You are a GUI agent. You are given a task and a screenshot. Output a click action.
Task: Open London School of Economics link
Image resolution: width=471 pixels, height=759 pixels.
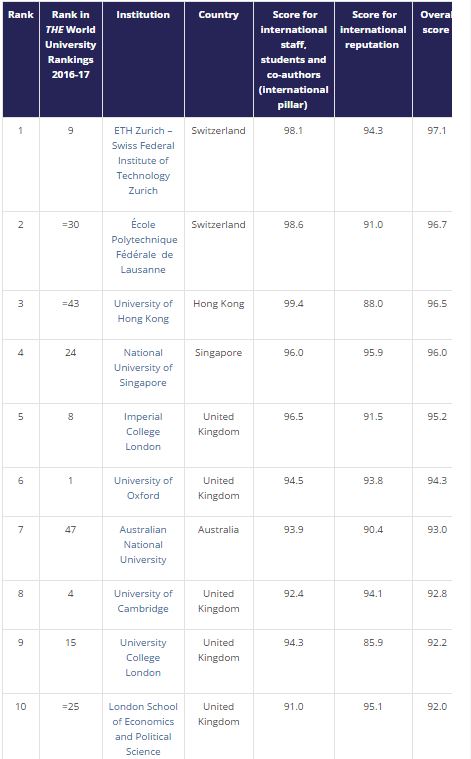pos(143,729)
